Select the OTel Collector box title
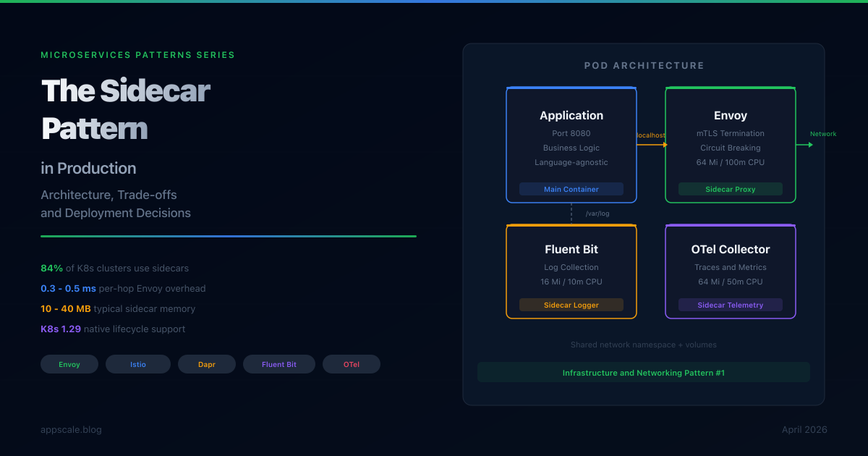Image resolution: width=868 pixels, height=456 pixels. point(731,250)
